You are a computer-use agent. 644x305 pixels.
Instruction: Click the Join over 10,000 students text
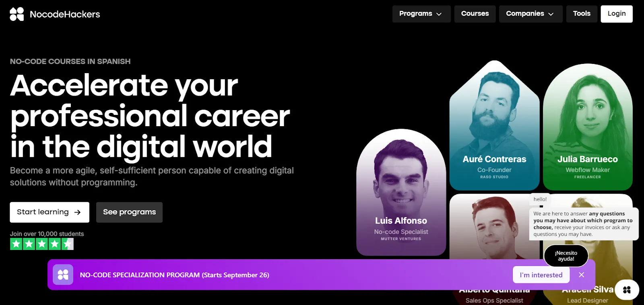[x=47, y=234]
